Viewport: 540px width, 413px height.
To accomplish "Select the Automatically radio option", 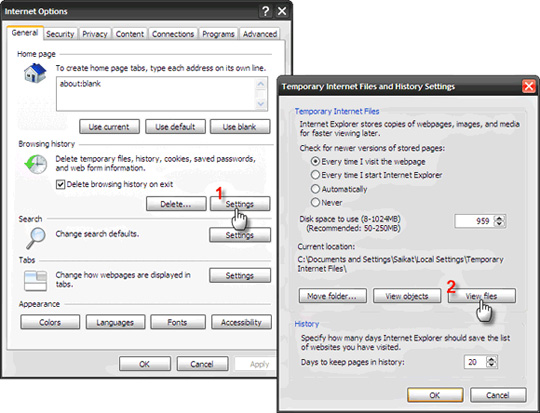I will [315, 189].
